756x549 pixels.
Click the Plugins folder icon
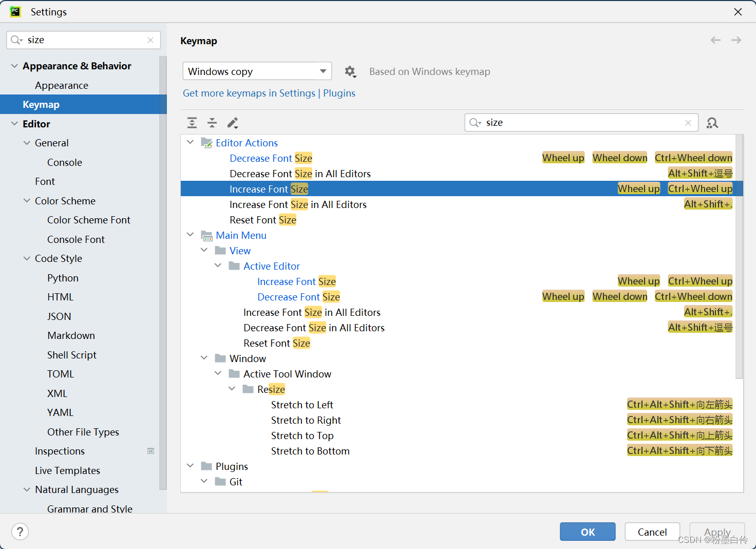[206, 466]
